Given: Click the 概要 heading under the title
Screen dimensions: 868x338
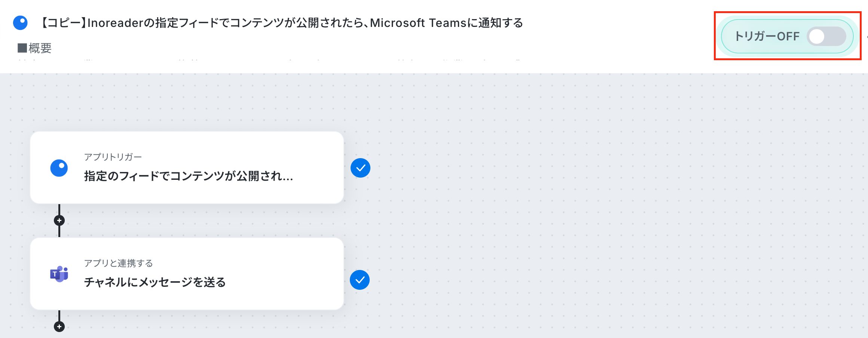Looking at the screenshot, I should click(x=40, y=48).
